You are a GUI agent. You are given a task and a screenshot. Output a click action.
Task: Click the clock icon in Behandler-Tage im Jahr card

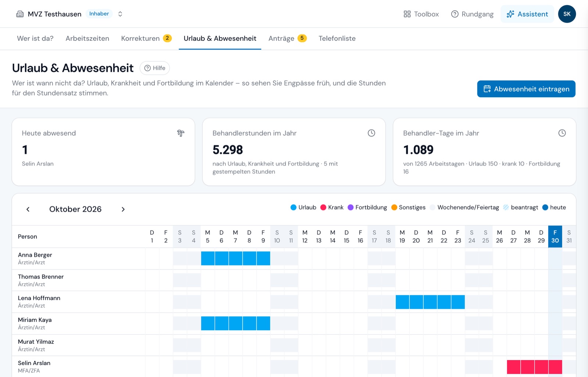pos(562,133)
